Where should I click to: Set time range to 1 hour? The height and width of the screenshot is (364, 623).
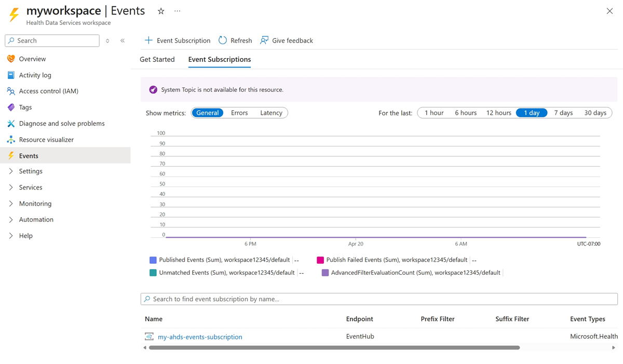point(434,113)
